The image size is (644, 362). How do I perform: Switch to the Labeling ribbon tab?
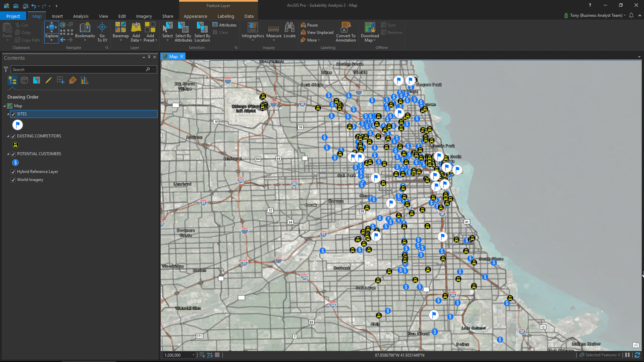click(226, 16)
